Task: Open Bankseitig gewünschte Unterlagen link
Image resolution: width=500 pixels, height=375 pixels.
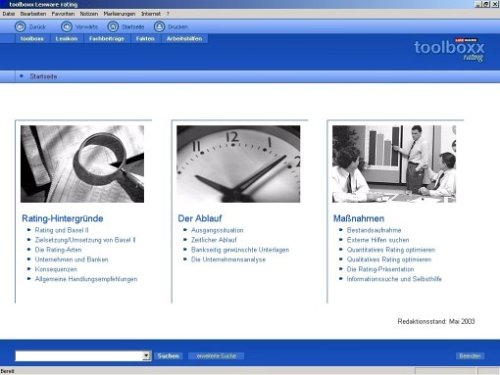Action: [x=240, y=250]
